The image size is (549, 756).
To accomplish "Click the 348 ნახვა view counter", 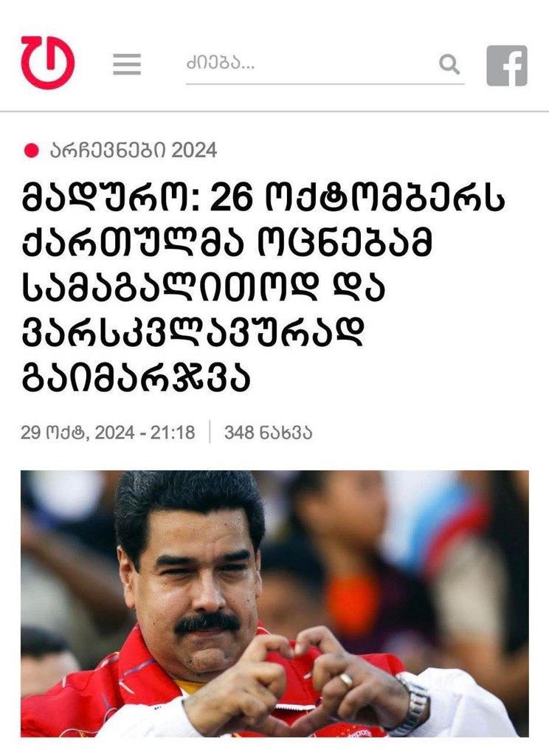I will point(268,432).
